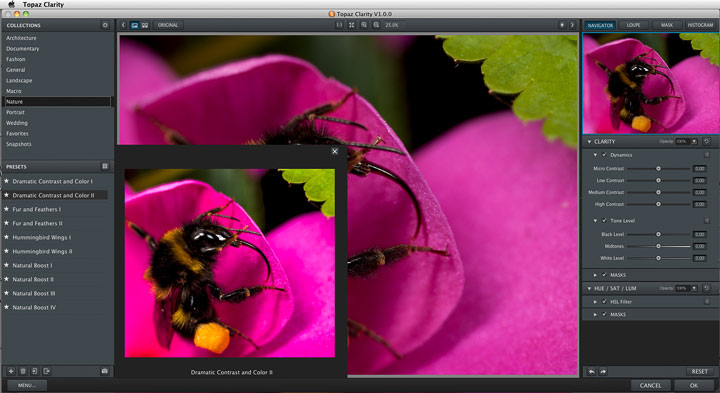Open the Collections settings gear

[105, 25]
